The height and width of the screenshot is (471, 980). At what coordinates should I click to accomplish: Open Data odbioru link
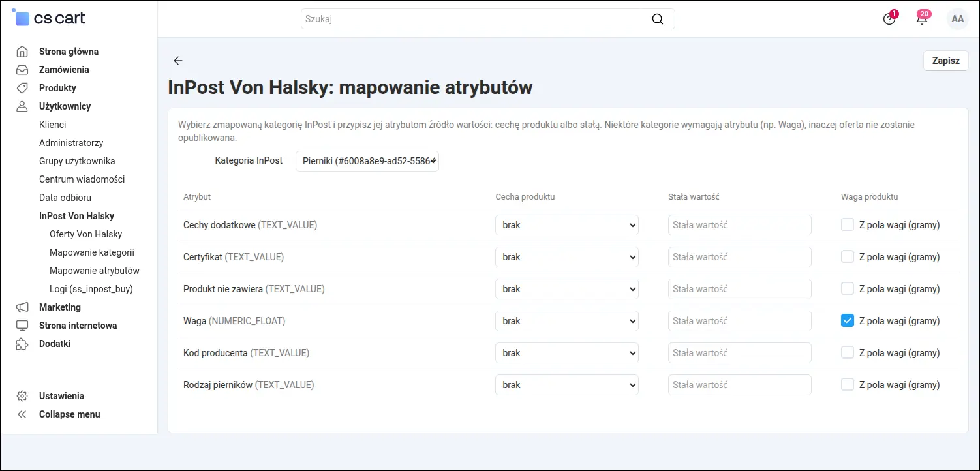click(65, 198)
